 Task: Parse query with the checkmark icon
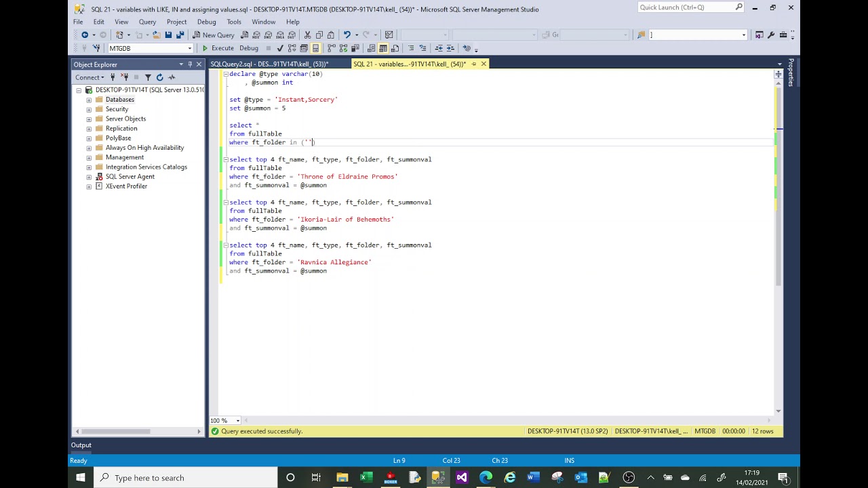(x=280, y=48)
